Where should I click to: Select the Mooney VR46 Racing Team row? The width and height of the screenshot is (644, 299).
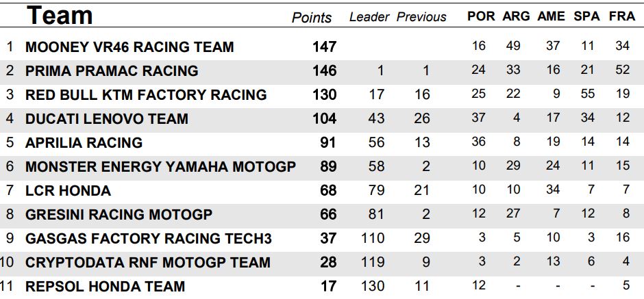pos(129,47)
